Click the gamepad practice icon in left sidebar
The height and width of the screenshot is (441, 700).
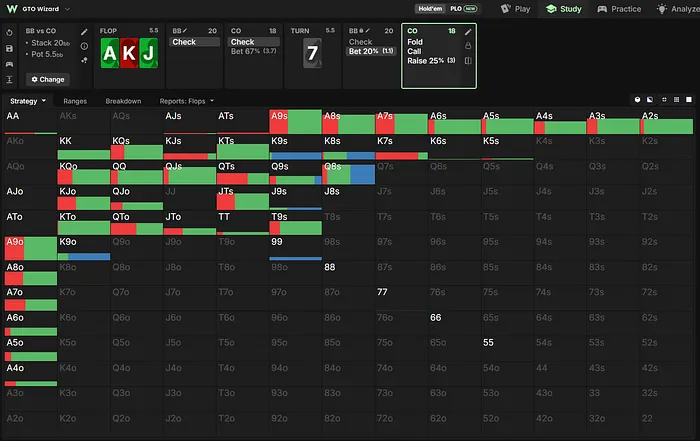[9, 64]
